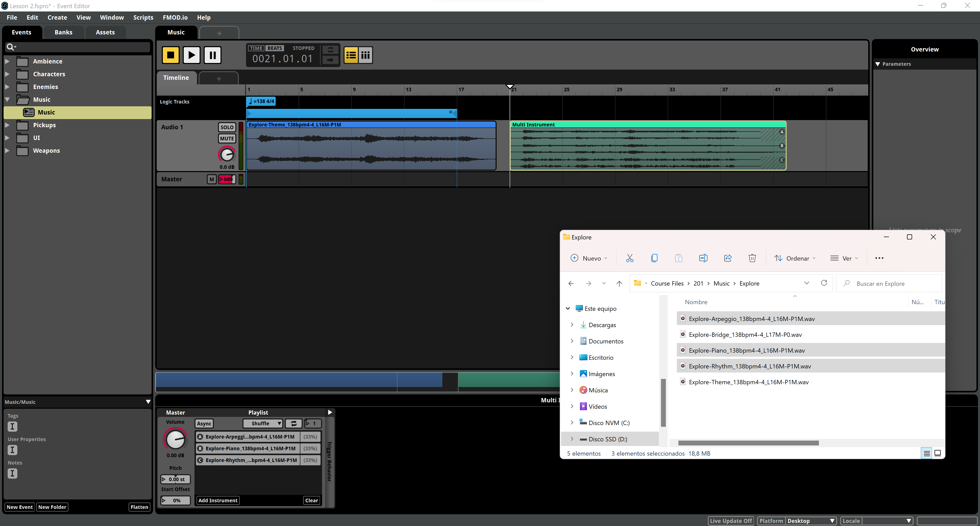Click New Event button
This screenshot has height=526, width=980.
pyautogui.click(x=20, y=507)
